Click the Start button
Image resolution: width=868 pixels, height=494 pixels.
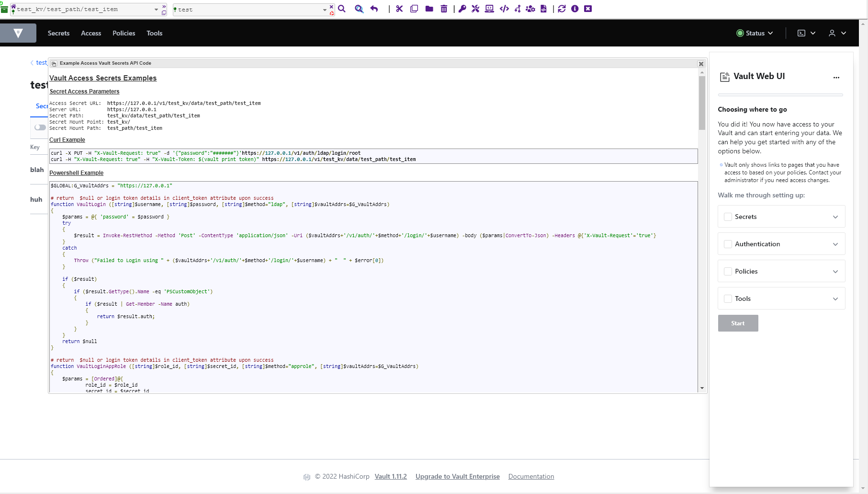(x=738, y=323)
